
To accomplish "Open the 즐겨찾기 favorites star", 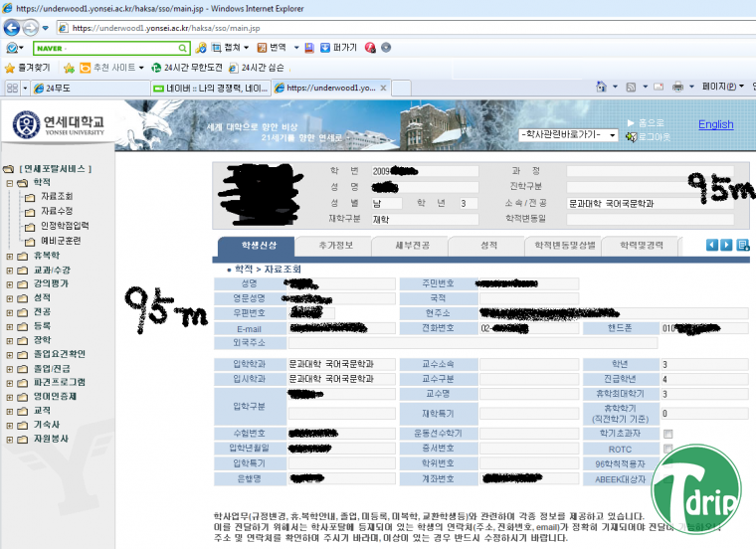I will click(10, 68).
